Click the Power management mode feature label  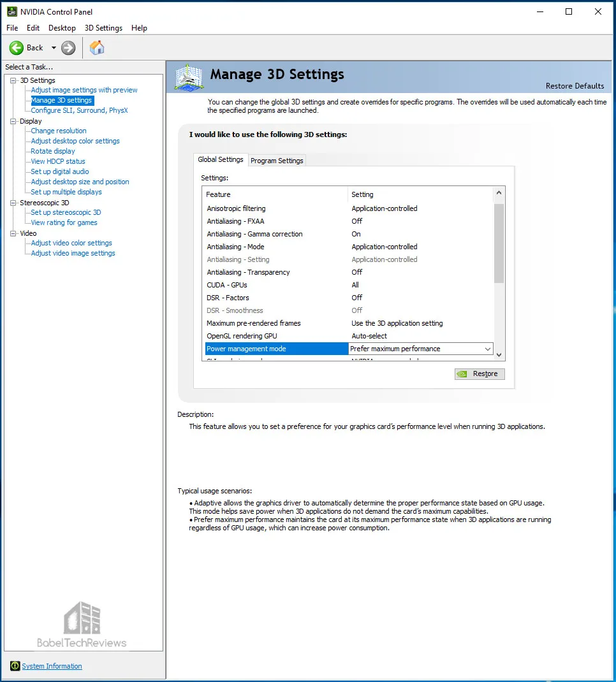coord(246,349)
